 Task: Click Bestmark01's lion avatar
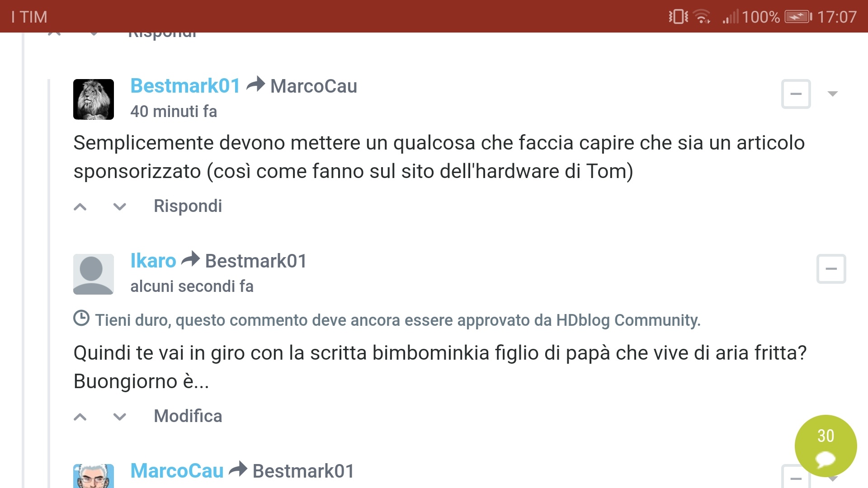coord(94,99)
